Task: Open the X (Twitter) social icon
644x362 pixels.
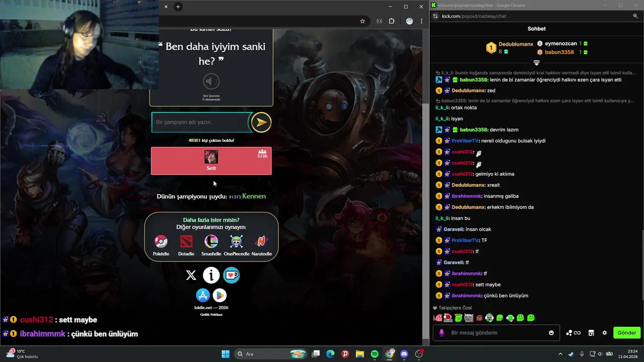Action: coord(191,275)
